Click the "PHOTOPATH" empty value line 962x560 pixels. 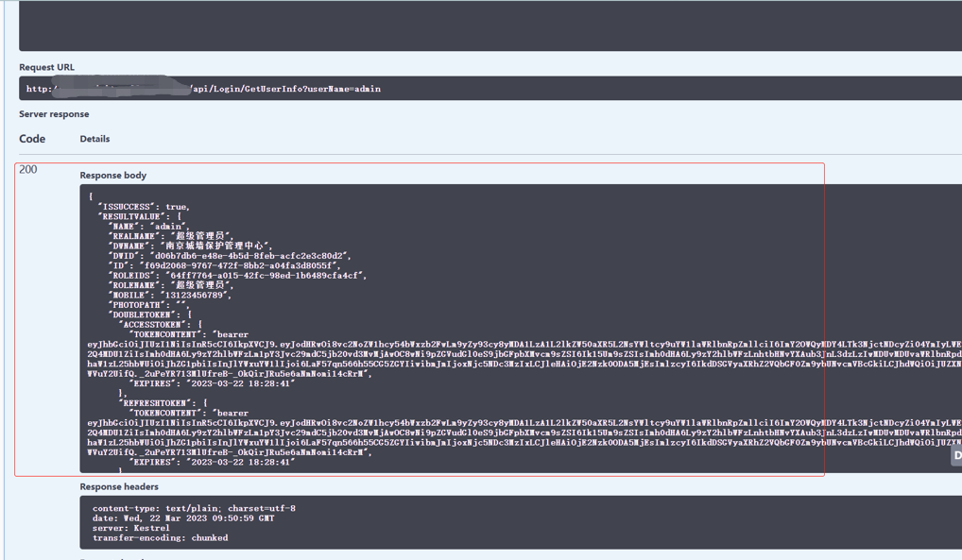149,305
